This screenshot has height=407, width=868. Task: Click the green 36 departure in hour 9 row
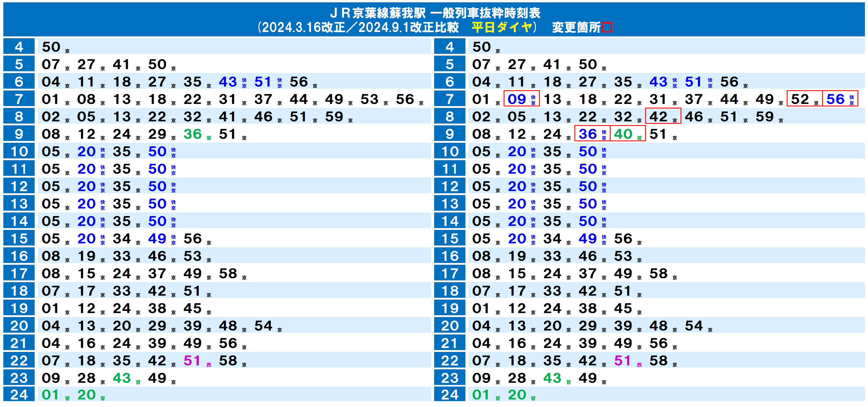[193, 135]
